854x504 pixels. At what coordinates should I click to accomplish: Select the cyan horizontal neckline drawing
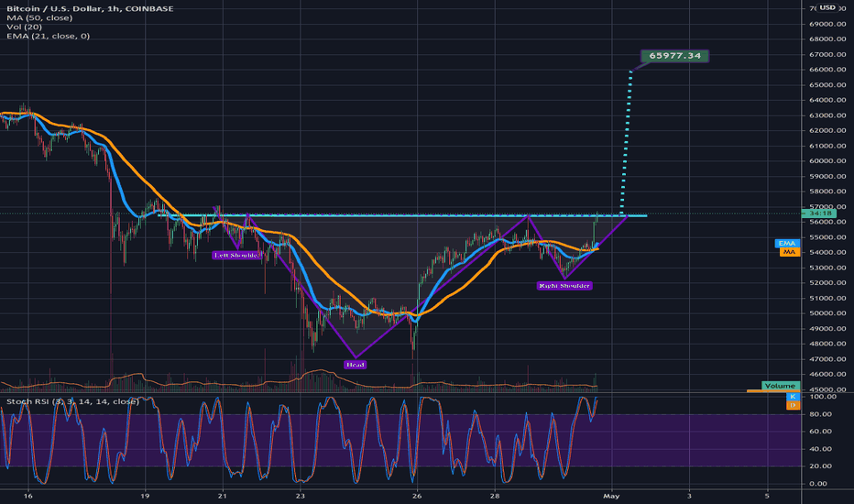[402, 215]
